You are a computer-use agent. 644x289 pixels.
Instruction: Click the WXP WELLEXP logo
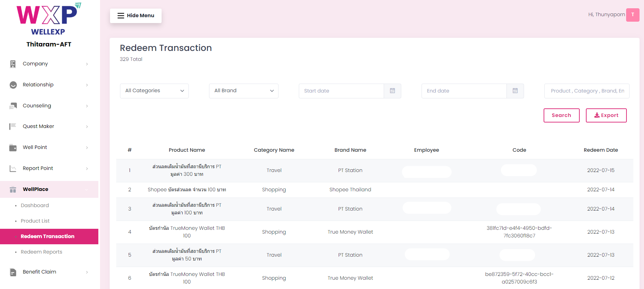(49, 19)
